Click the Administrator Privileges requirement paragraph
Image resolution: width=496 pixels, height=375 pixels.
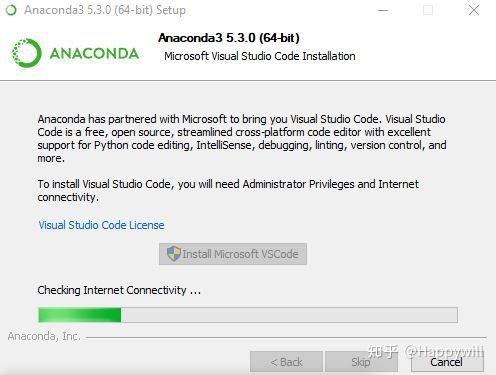[228, 190]
